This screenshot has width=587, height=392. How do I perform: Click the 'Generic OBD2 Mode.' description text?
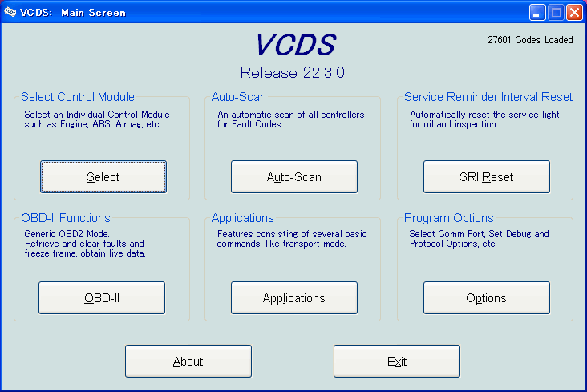coord(67,234)
